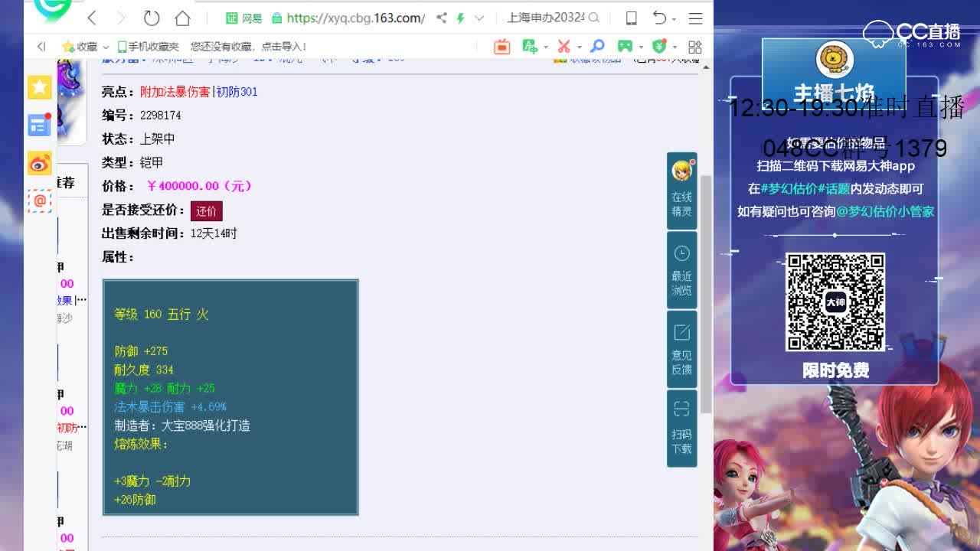Screen dimensions: 980x551
Task: Click the green shield yuan icon
Action: tap(658, 47)
